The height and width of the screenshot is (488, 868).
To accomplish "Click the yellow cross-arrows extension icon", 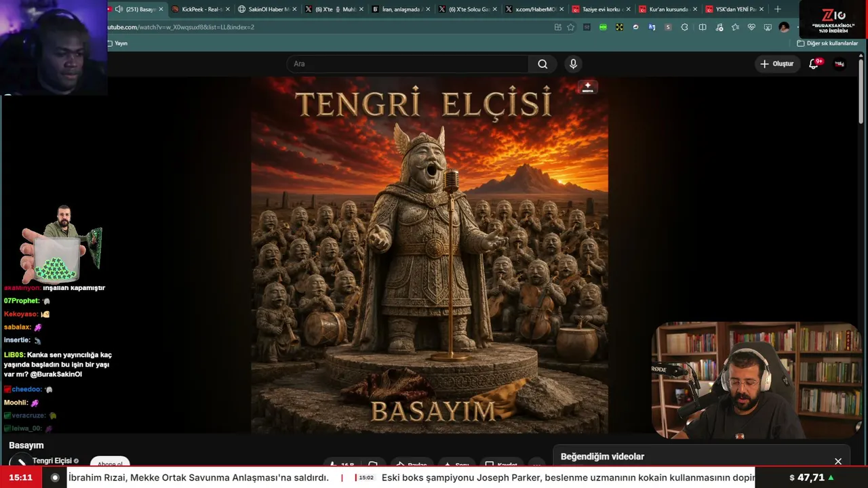I will 619,27.
